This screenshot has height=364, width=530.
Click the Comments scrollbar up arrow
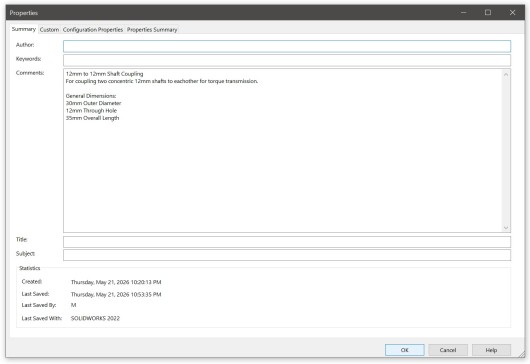pos(506,74)
